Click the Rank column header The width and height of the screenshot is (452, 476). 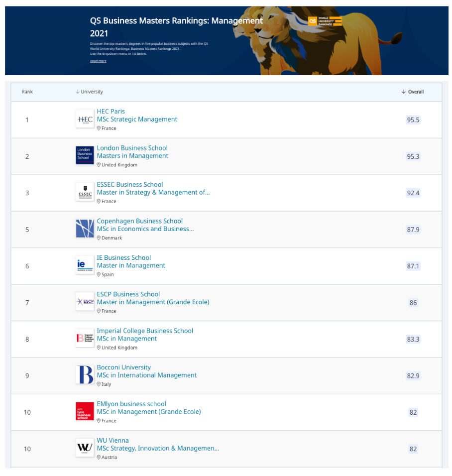click(27, 92)
